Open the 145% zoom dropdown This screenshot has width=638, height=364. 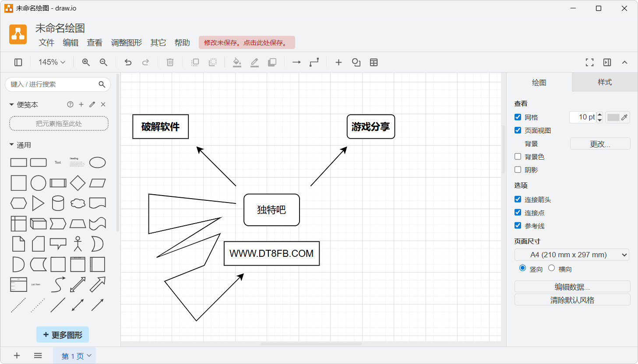click(52, 63)
